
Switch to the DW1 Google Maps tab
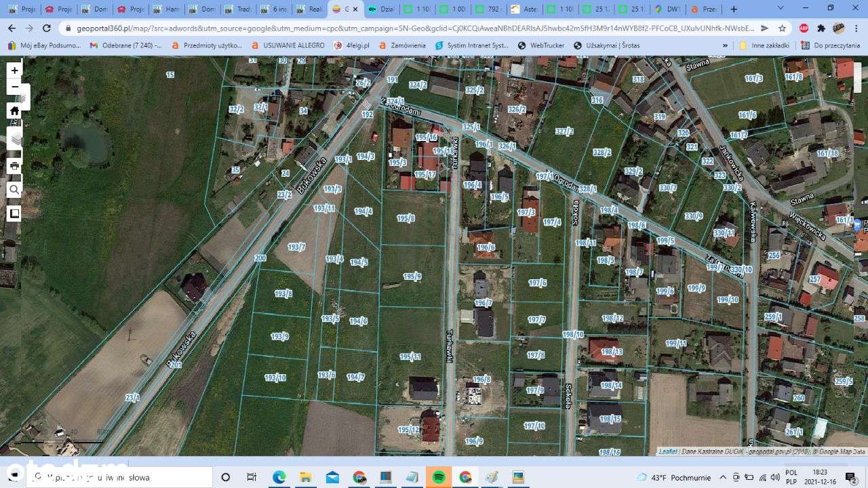[667, 9]
